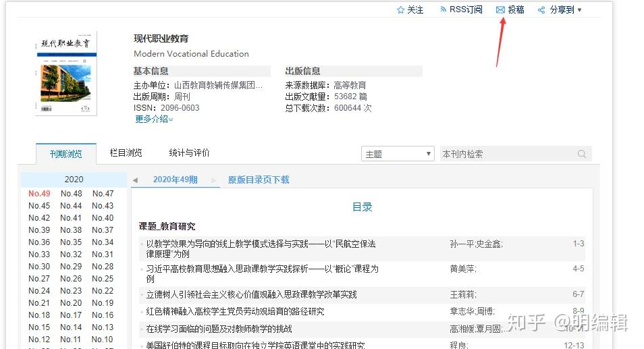The height and width of the screenshot is (349, 644).
Task: Open article 红色精神融入高校学生党员劳动观培育
Action: pos(236,312)
